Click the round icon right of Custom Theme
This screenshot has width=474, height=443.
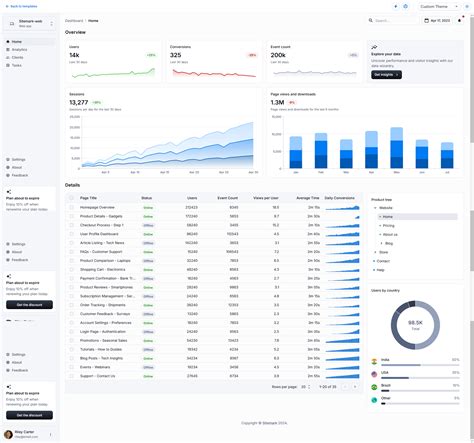point(466,6)
